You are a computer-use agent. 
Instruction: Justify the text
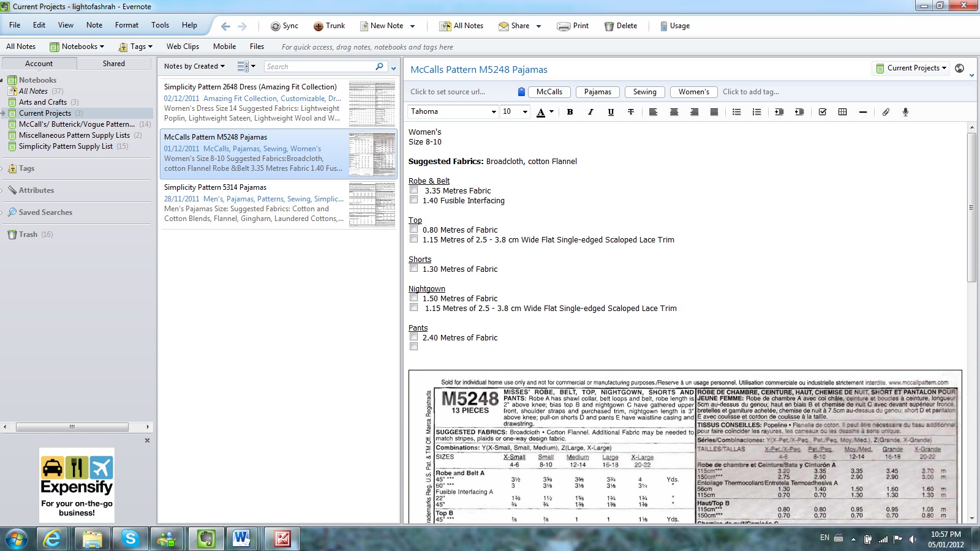[714, 112]
